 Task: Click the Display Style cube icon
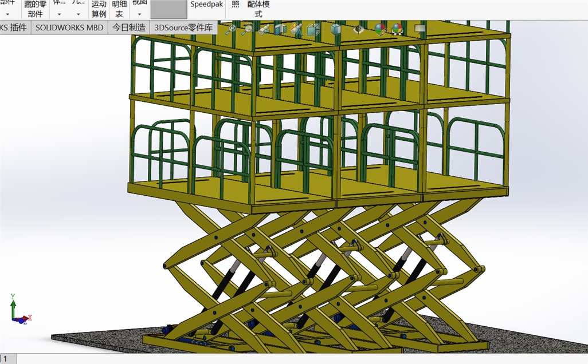click(x=336, y=29)
